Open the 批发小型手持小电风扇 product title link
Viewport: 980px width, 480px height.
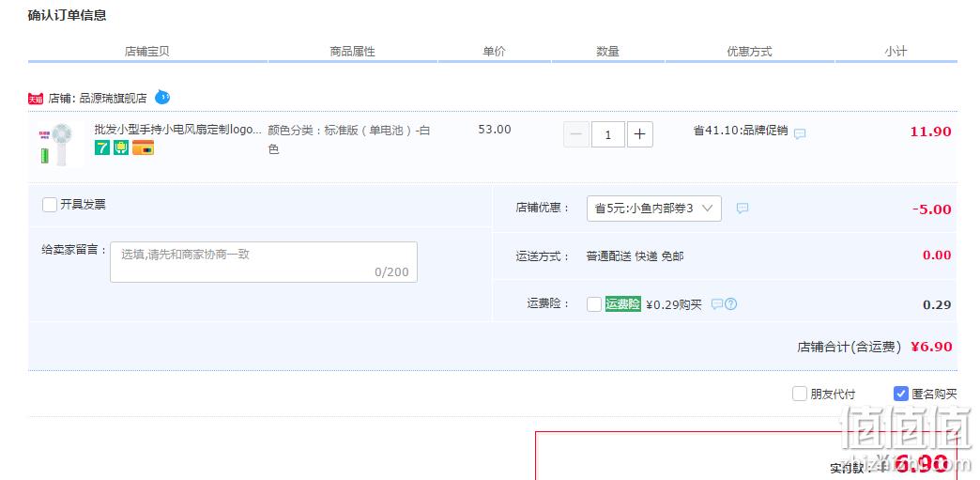tap(178, 130)
